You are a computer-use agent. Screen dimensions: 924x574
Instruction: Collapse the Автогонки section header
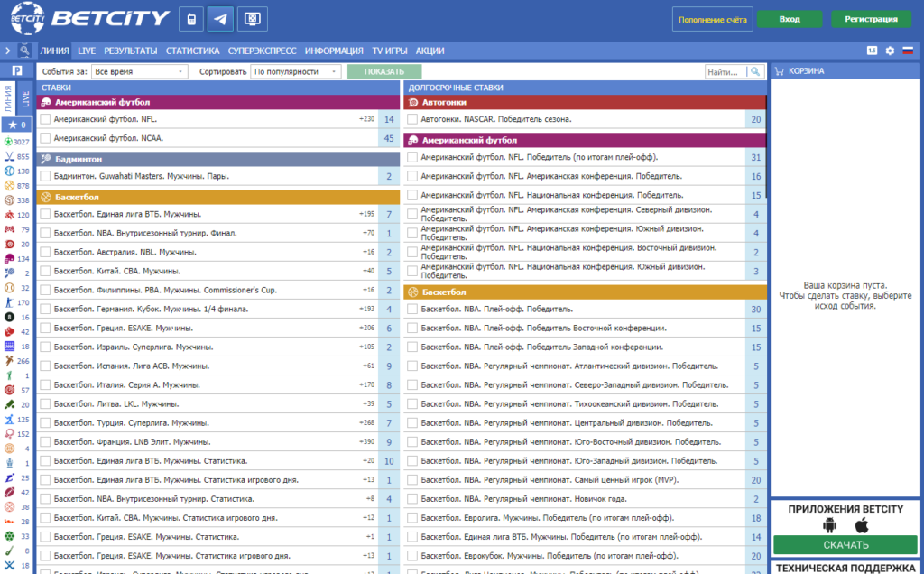(585, 102)
